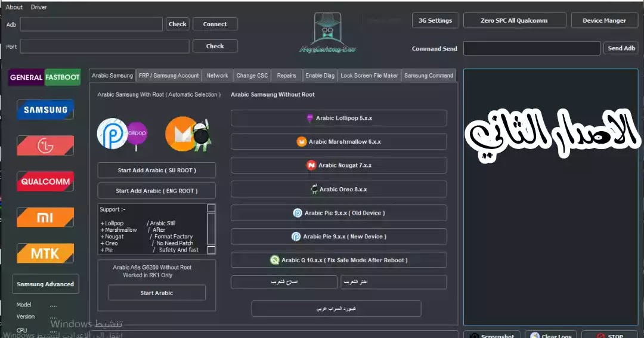Click 'Worked in RK1 Only' text
644x338 pixels.
(x=147, y=275)
